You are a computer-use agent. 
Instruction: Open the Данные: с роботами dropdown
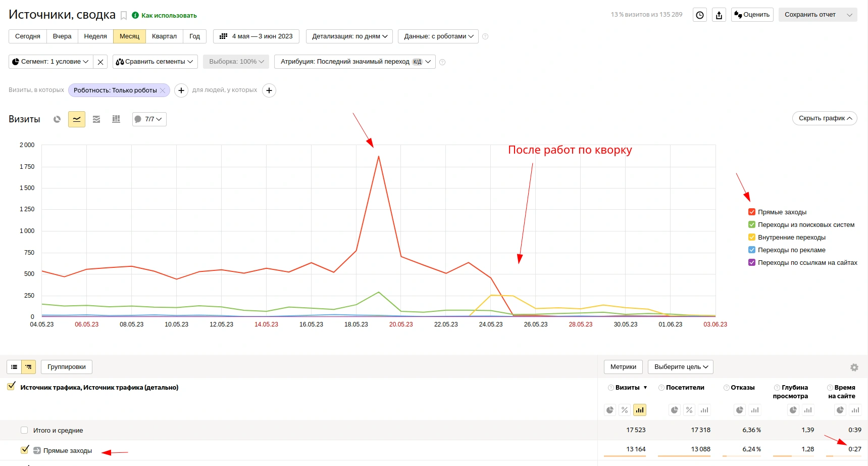(438, 36)
